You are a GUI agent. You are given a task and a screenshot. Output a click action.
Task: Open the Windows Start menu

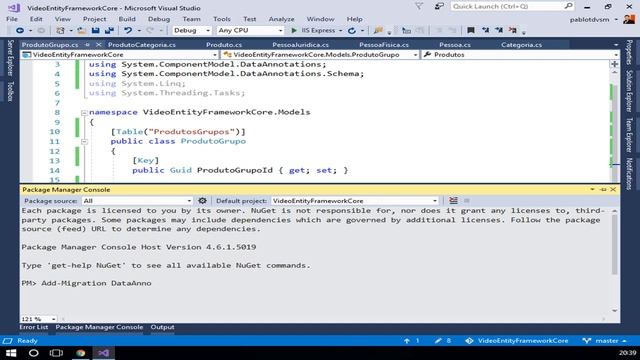pos(11,353)
